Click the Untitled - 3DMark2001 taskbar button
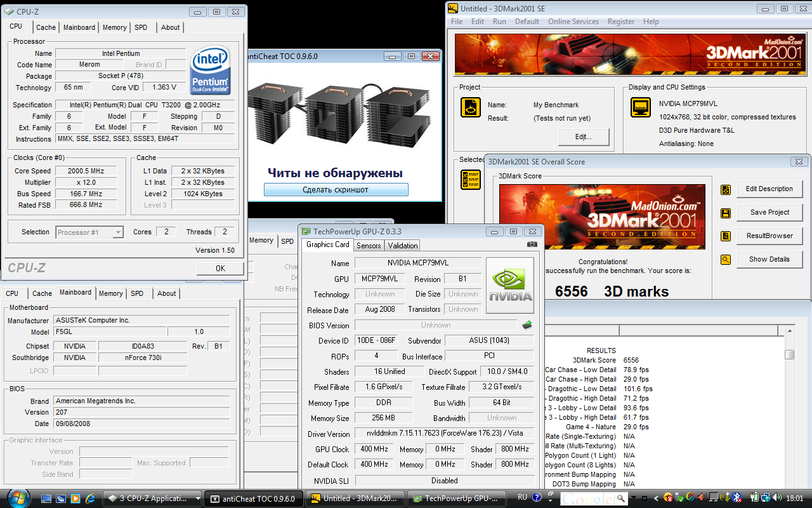 (355, 498)
